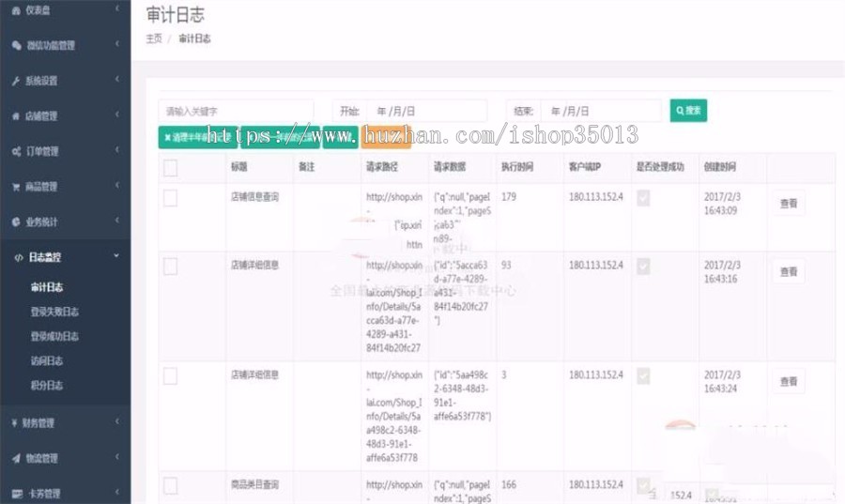Open the 登录成功日志 submenu item
Image resolution: width=845 pixels, height=504 pixels.
(54, 337)
